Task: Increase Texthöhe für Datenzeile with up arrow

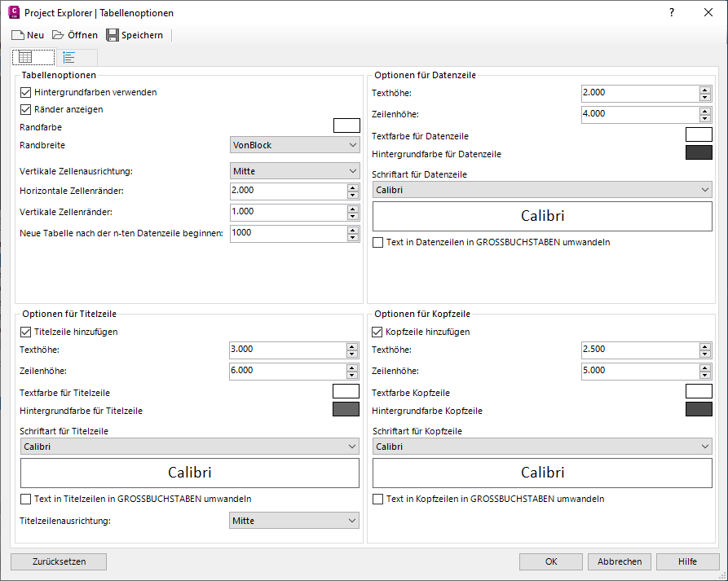Action: [x=705, y=89]
